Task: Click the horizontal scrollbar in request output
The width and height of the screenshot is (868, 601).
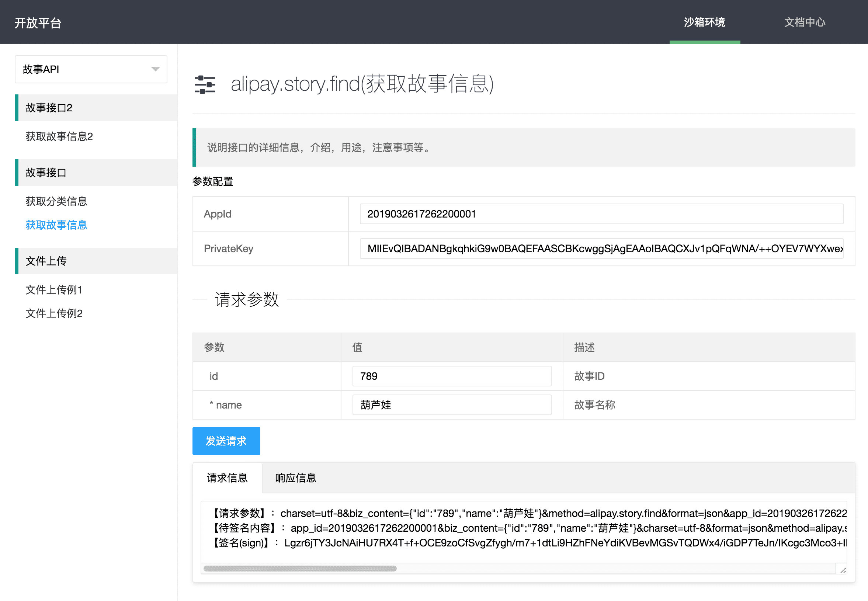Action: pos(300,568)
